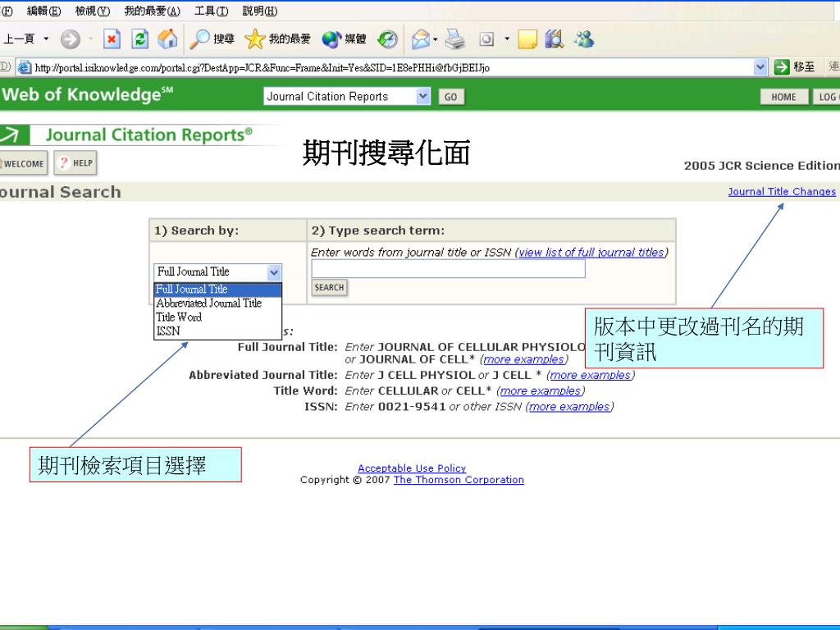Go to browser Home page icon

pyautogui.click(x=167, y=39)
